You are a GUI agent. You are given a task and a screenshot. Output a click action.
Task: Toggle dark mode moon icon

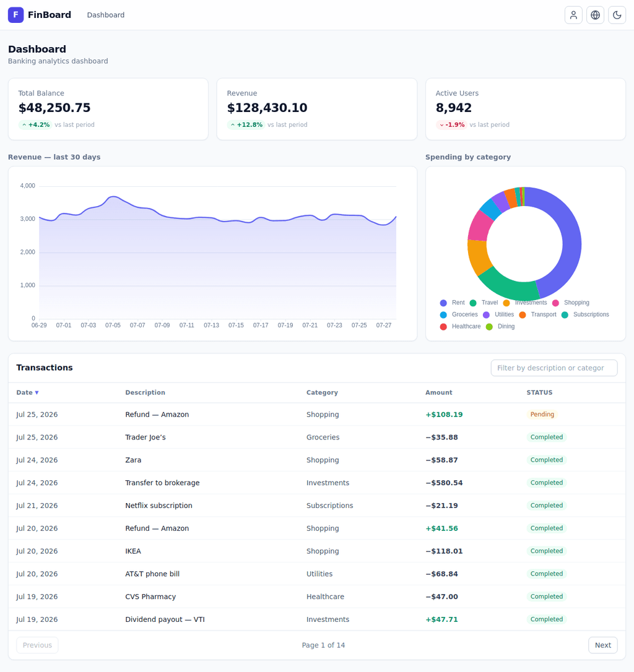617,15
